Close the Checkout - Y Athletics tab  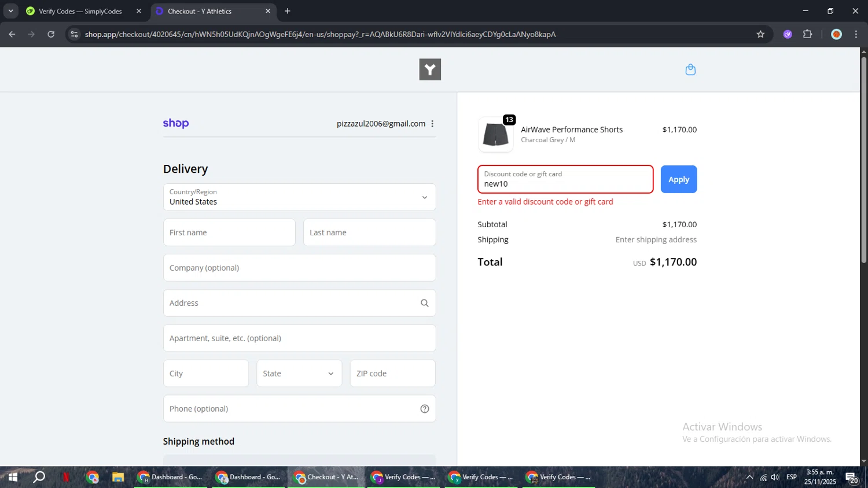click(x=268, y=11)
